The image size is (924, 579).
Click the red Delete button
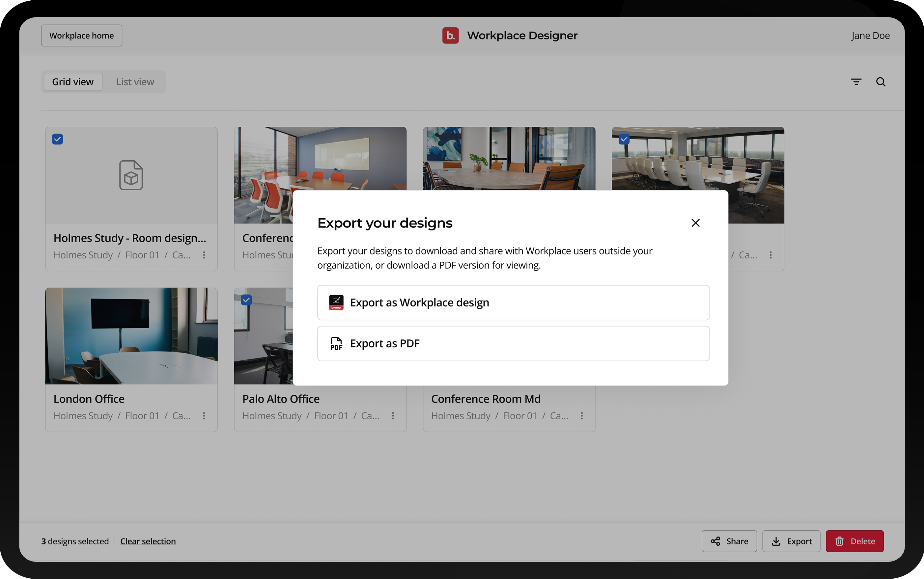(854, 541)
